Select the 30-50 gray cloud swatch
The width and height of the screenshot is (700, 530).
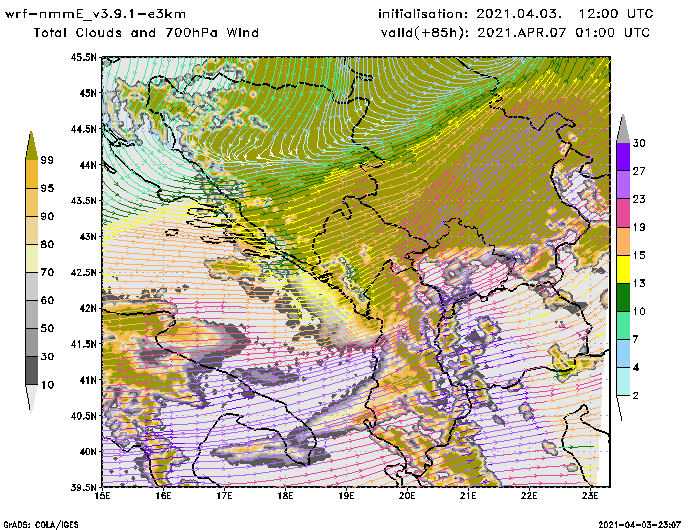pos(32,342)
